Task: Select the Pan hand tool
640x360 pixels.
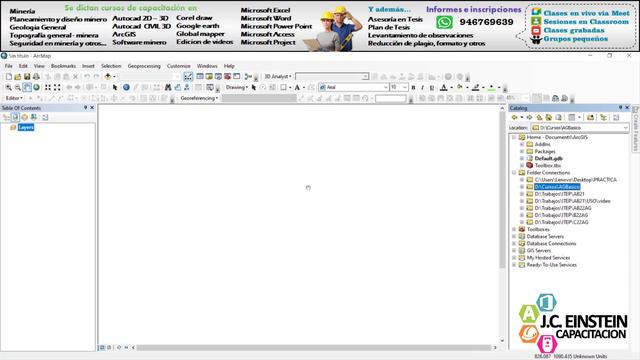Action: click(27, 87)
